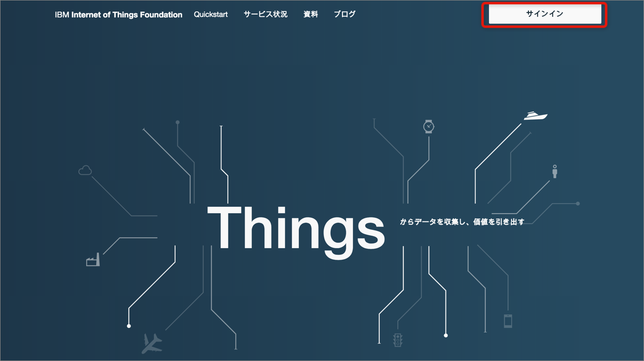
Task: Click the smartphone icon
Action: pyautogui.click(x=508, y=321)
